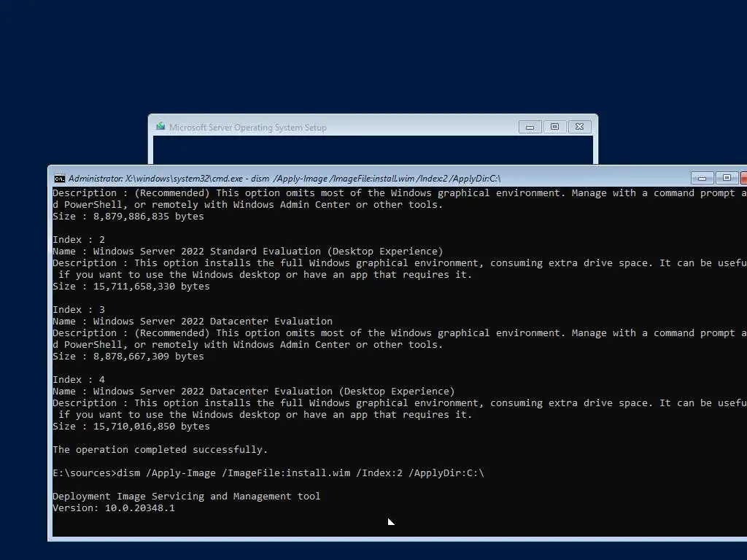
Task: Click the 'Index : 4' line
Action: click(x=79, y=379)
